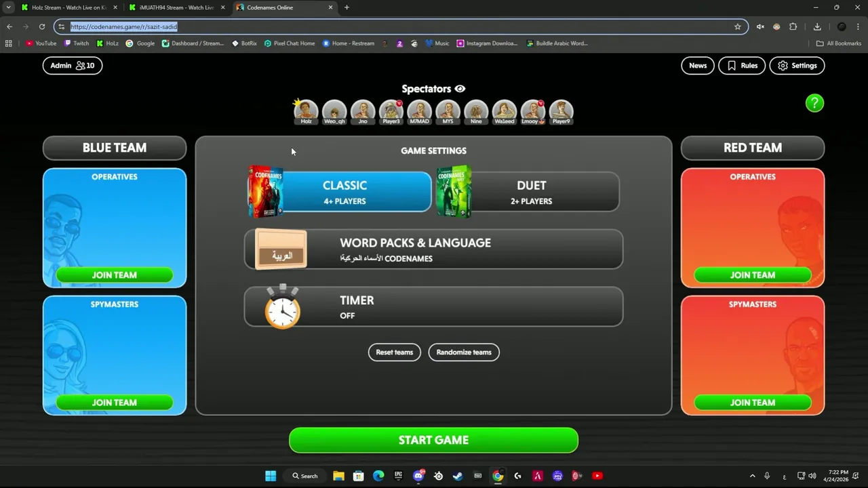Reload the current page
Screen dimensions: 868x488
coord(42,26)
